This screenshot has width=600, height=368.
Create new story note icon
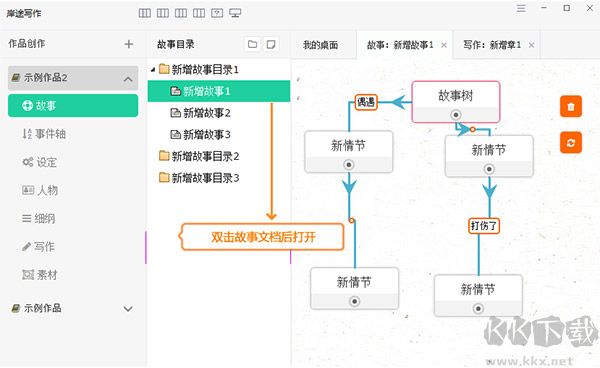tap(271, 44)
